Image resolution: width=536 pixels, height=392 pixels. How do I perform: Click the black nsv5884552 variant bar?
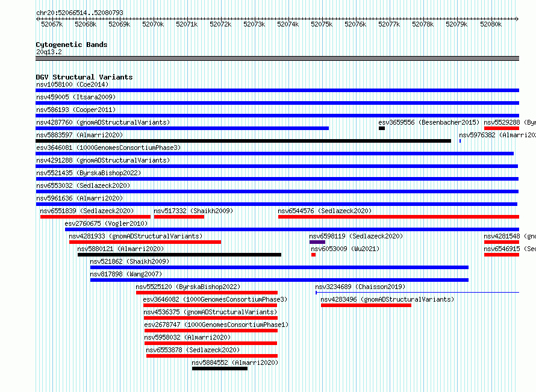point(220,369)
